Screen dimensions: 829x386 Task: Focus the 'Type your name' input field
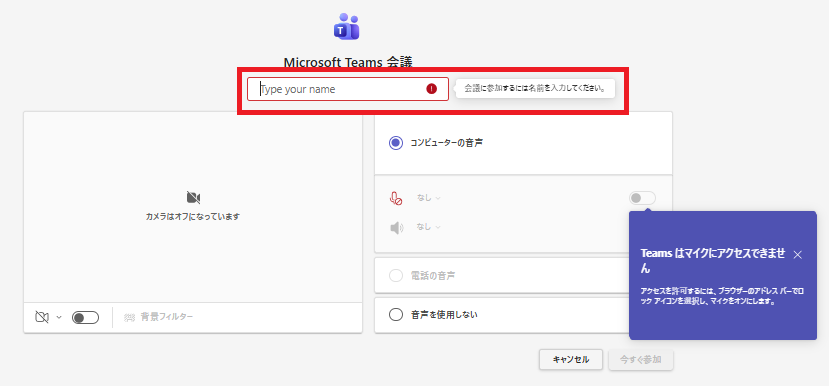(x=348, y=89)
